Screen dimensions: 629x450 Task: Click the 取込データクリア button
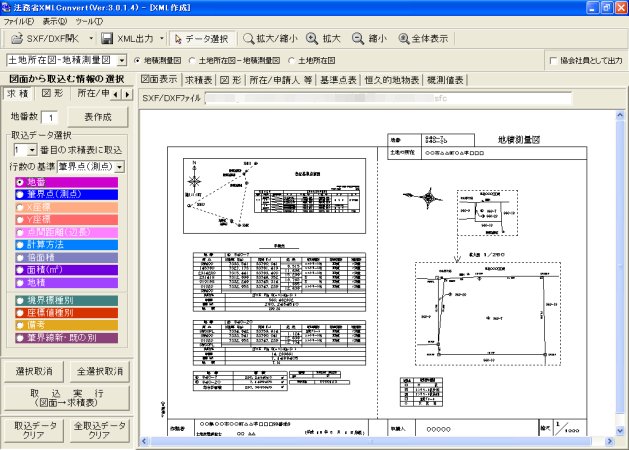[34, 430]
